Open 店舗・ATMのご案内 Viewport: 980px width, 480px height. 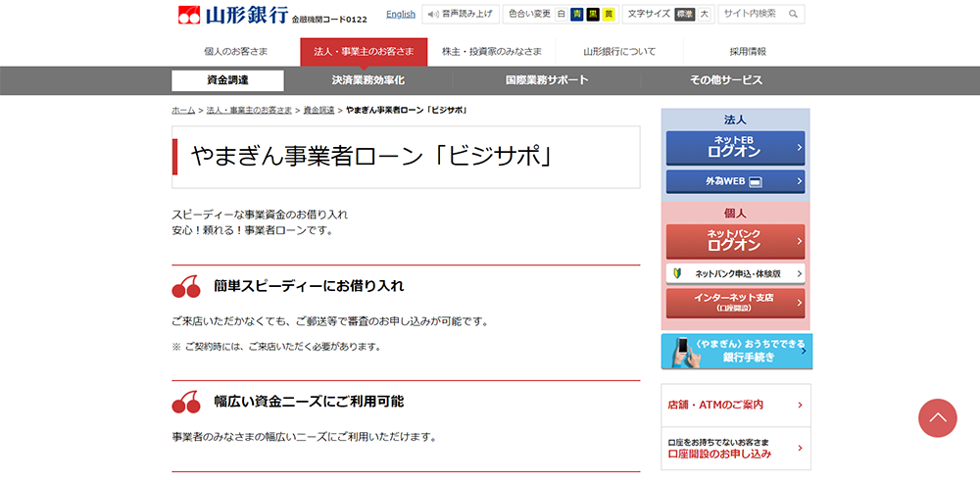pyautogui.click(x=736, y=405)
